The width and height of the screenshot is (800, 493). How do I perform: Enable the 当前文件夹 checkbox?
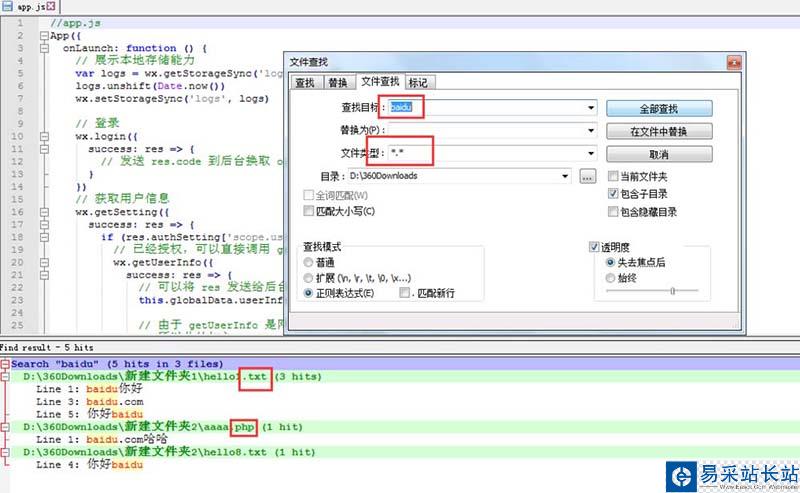tap(613, 177)
